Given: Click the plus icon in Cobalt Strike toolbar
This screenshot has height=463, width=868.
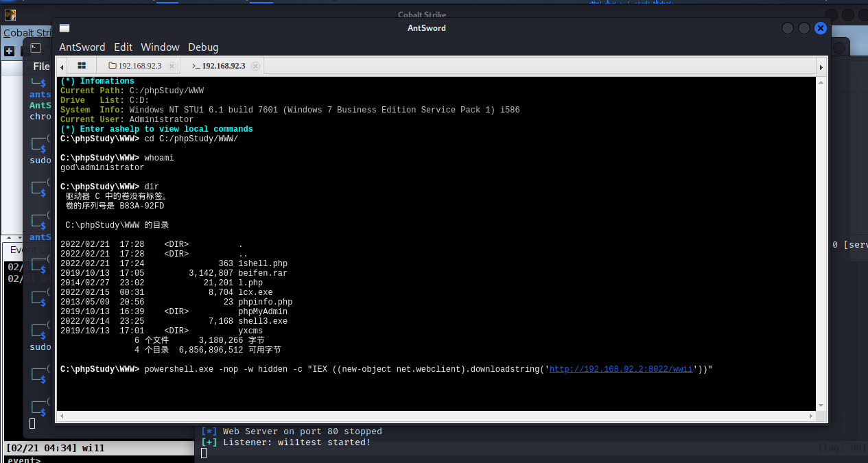Looking at the screenshot, I should click(9, 51).
